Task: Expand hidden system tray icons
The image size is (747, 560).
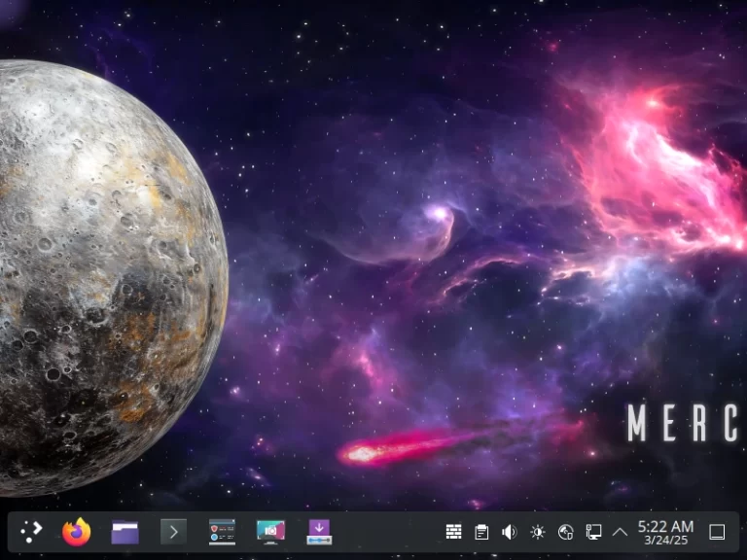Action: tap(620, 532)
